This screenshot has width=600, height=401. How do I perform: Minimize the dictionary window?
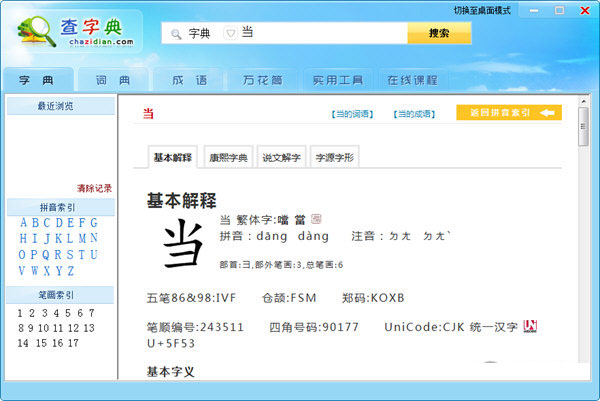534,10
